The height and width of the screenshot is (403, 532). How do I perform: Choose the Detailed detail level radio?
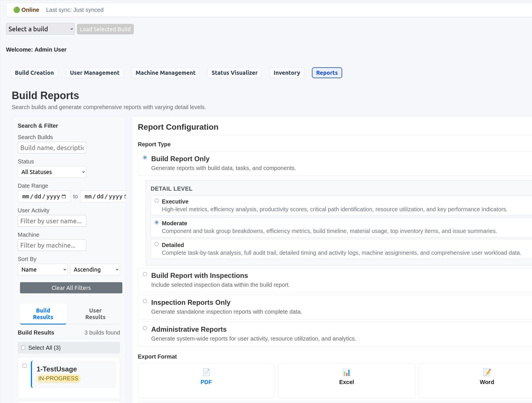pyautogui.click(x=157, y=244)
